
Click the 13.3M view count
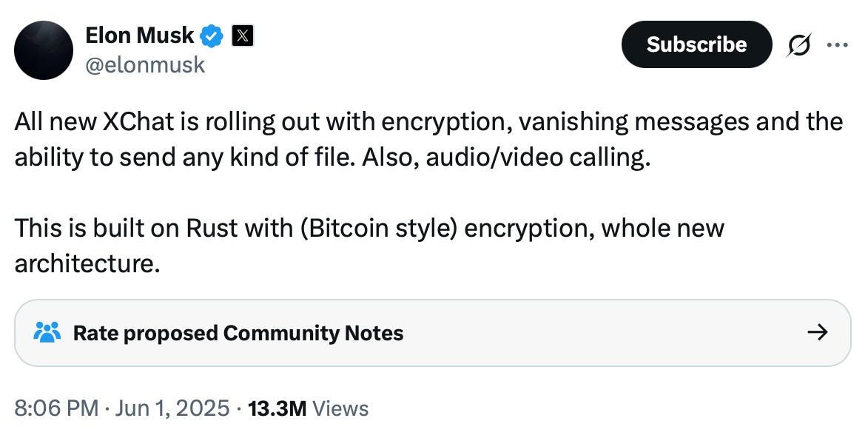pyautogui.click(x=277, y=408)
